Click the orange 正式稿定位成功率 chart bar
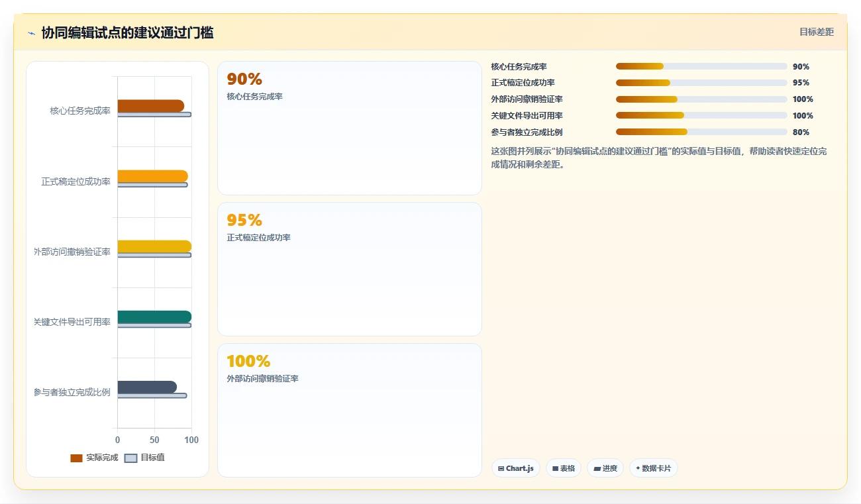 pyautogui.click(x=153, y=176)
